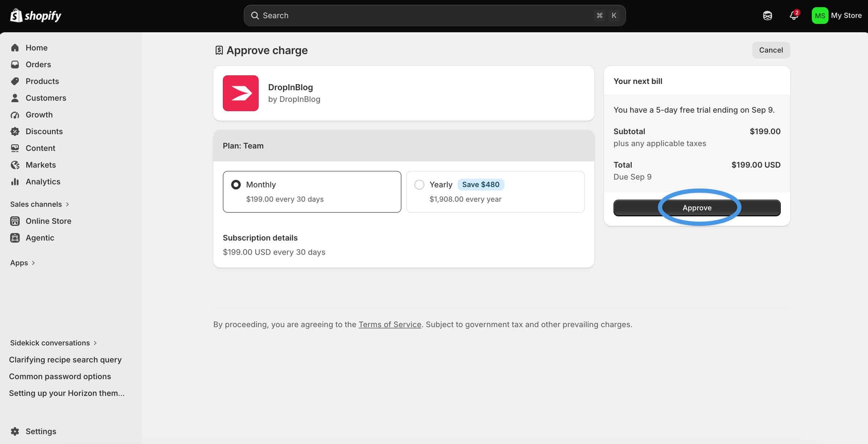Click the '$199.00 USD' total amount
The image size is (868, 444).
click(756, 165)
